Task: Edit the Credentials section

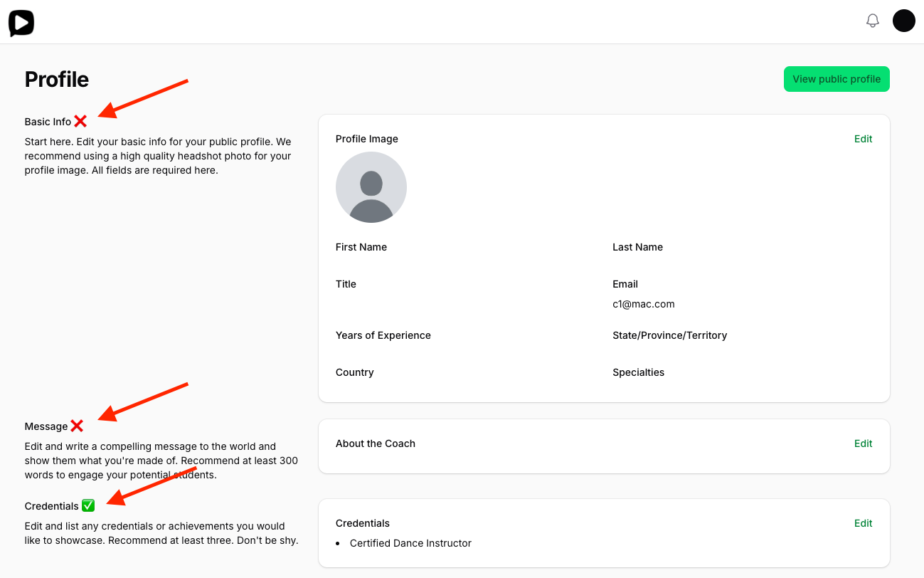Action: (863, 523)
